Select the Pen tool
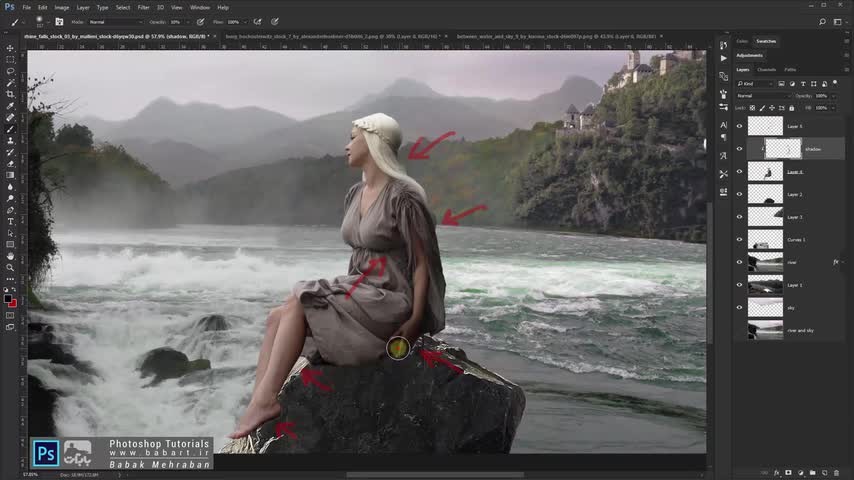Viewport: 854px width, 480px height. coord(10,210)
